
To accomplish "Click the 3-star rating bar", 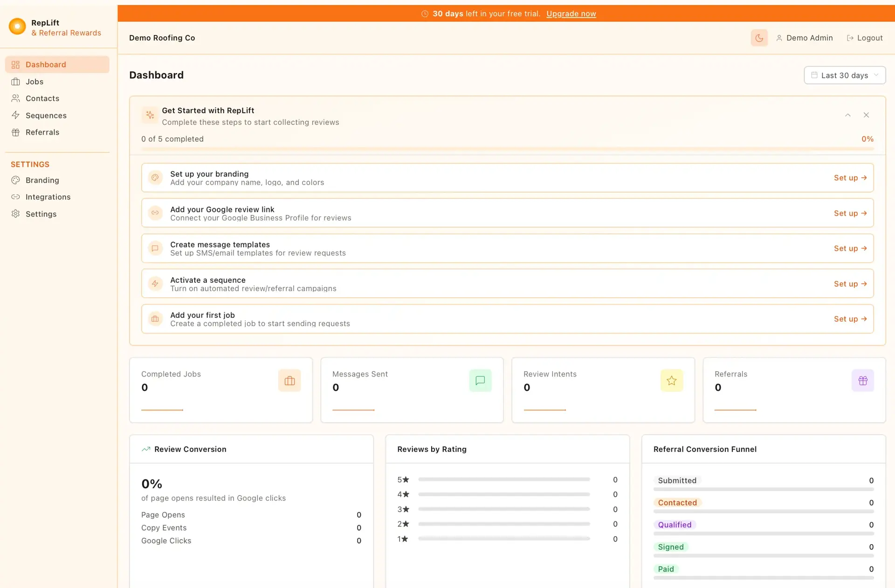I will click(x=504, y=509).
